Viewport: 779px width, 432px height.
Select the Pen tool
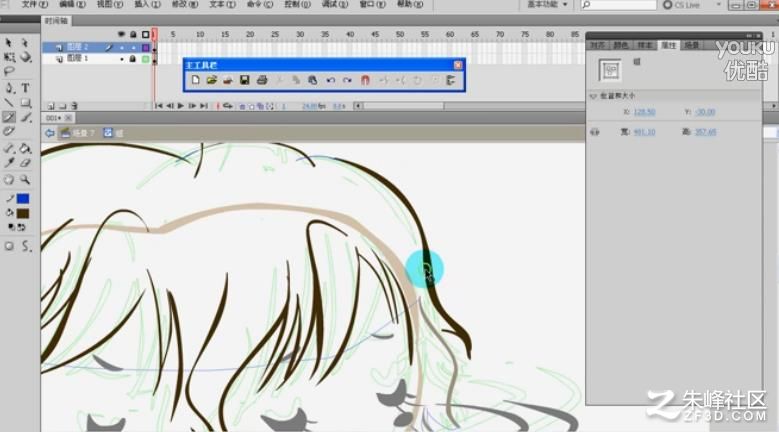(9, 88)
